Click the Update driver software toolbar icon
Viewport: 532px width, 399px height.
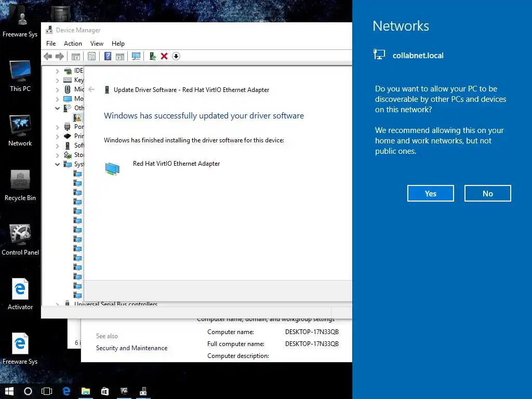pos(152,56)
